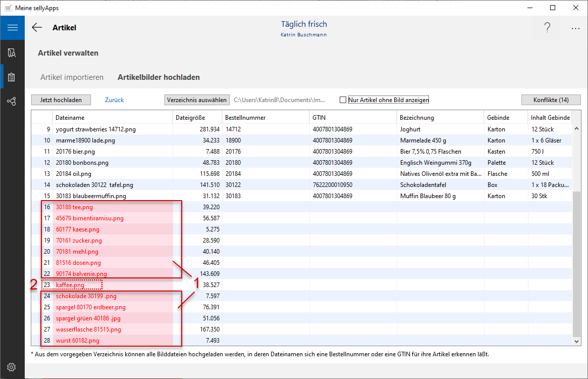
Task: Select the clipboard sidebar icon
Action: [12, 77]
